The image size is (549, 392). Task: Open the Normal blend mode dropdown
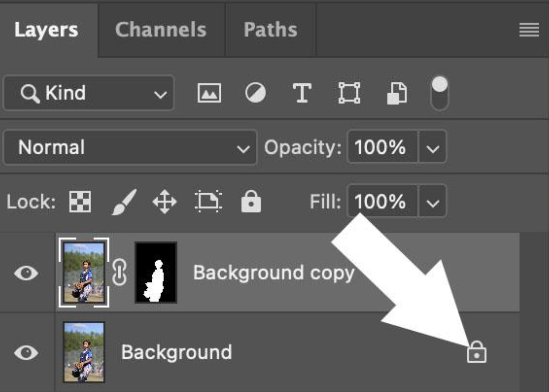[130, 147]
